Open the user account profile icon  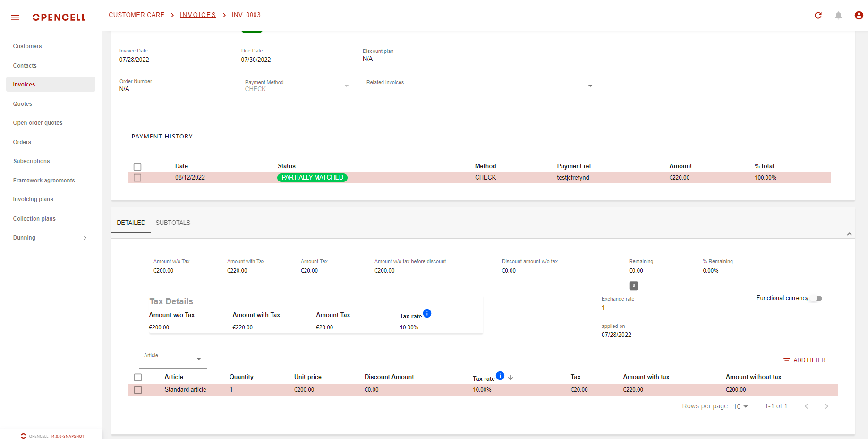(859, 16)
